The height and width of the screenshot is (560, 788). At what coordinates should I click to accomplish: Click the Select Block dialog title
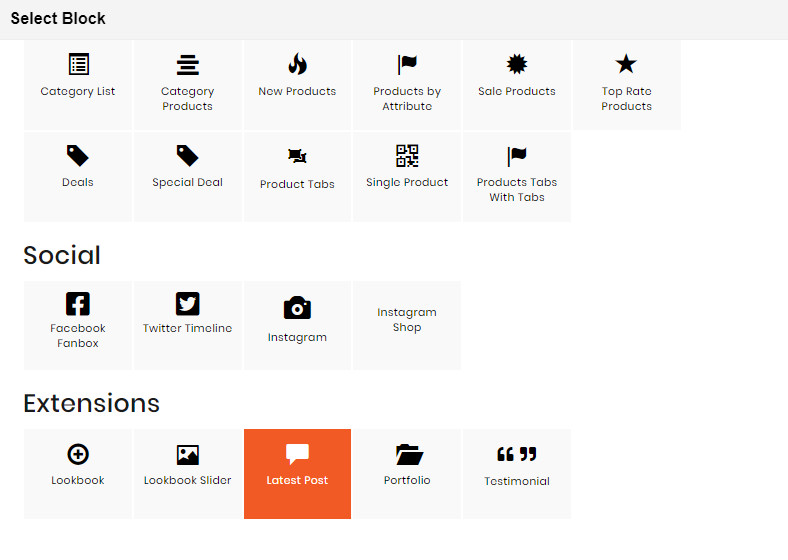pyautogui.click(x=58, y=19)
